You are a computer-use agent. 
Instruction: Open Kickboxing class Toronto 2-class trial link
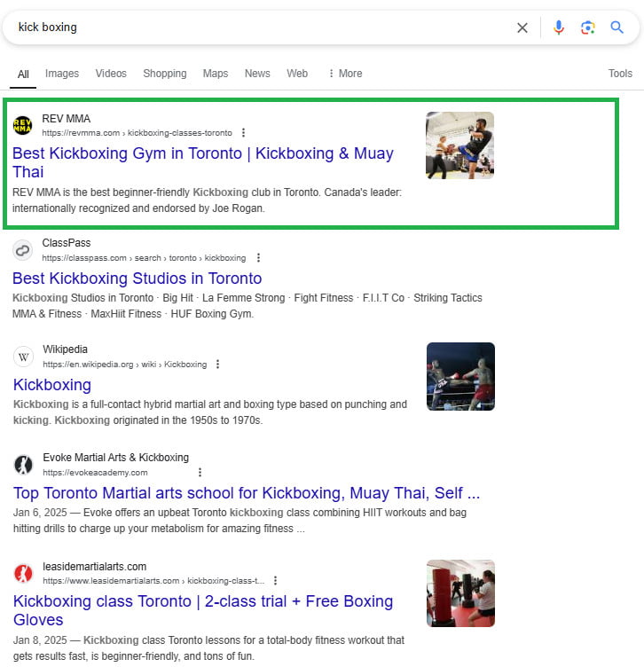[x=203, y=610]
